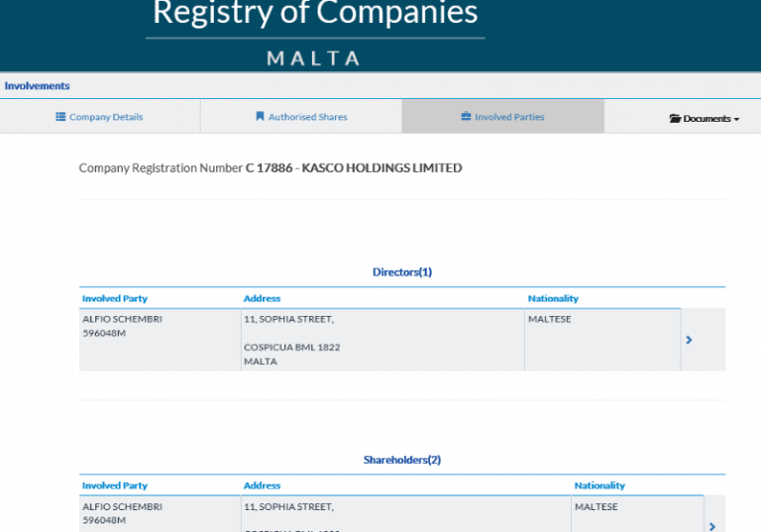Switch to the Company Details tab label
761x532 pixels.
tap(106, 117)
